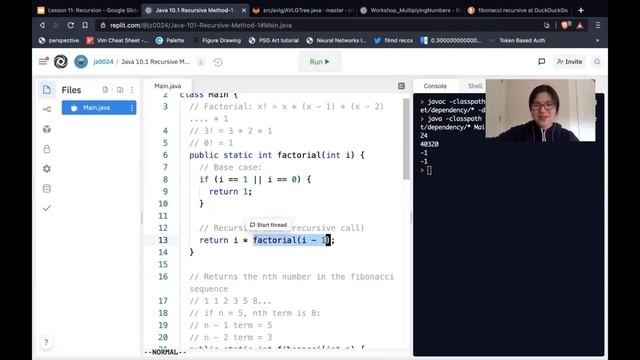This screenshot has width=640, height=360.
Task: Switch to AVLGTree.java GitLab tab
Action: click(x=303, y=10)
